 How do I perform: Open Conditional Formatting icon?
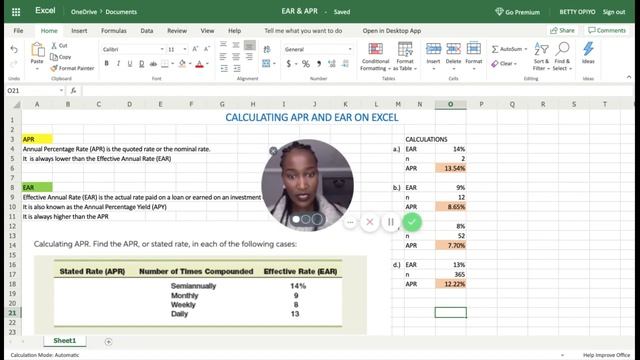376,49
